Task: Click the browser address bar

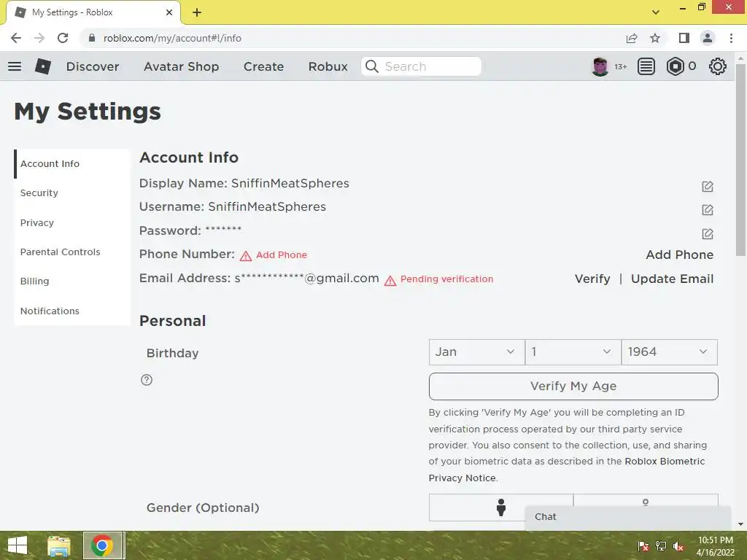Action: coord(352,38)
